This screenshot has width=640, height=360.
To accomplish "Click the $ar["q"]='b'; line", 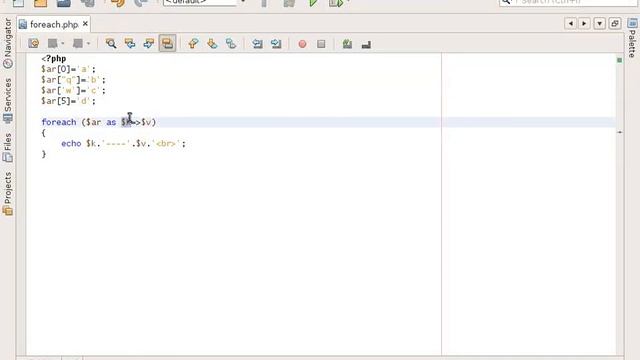I will pyautogui.click(x=73, y=80).
